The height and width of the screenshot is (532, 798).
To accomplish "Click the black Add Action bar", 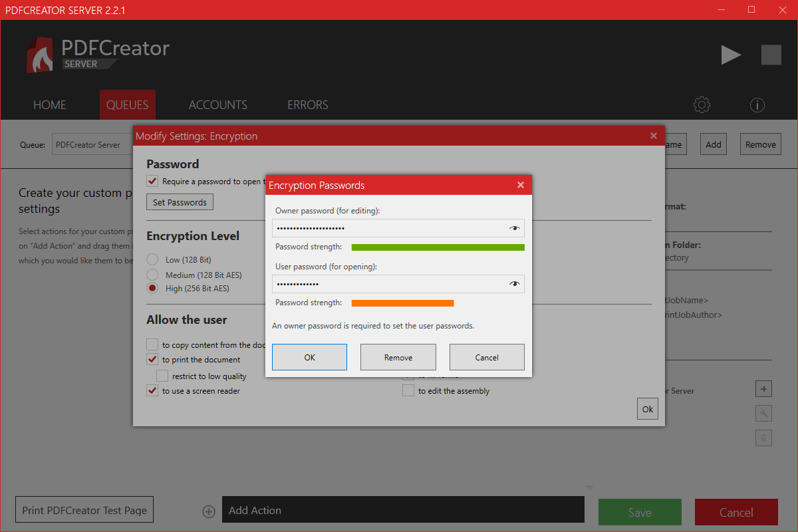I will pyautogui.click(x=403, y=510).
